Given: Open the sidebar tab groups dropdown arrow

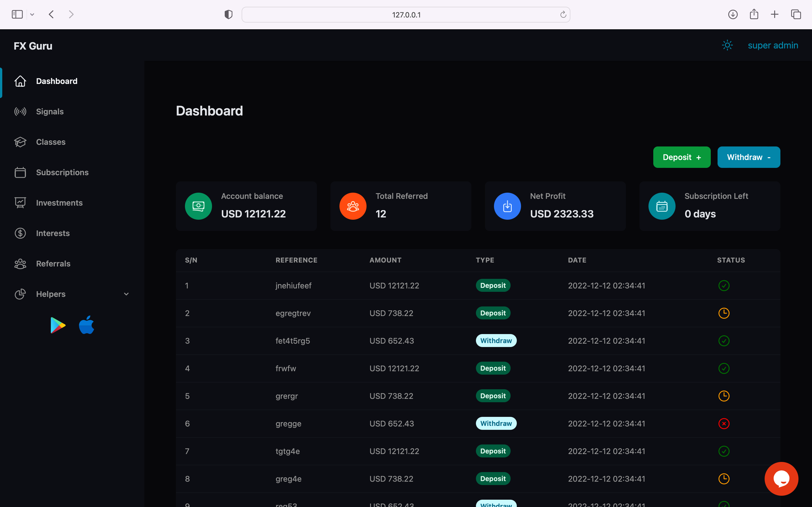Looking at the screenshot, I should (32, 14).
